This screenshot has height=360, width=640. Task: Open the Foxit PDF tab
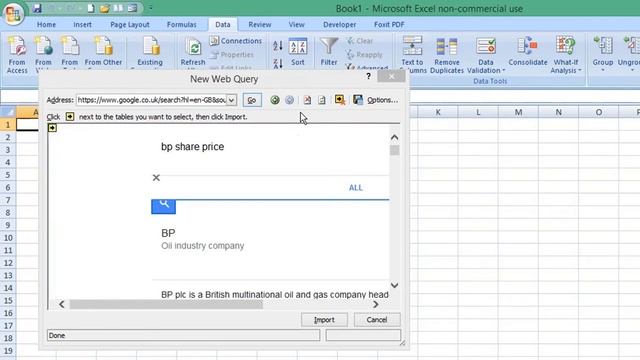pos(389,24)
